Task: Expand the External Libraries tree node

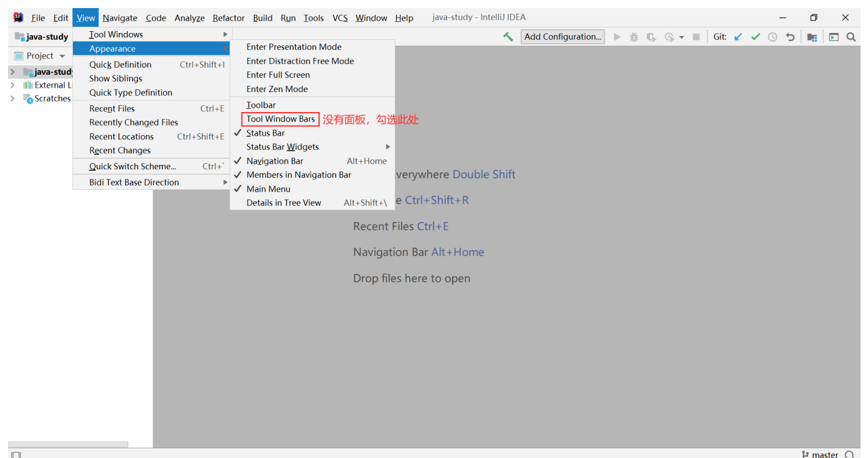Action: coord(12,85)
